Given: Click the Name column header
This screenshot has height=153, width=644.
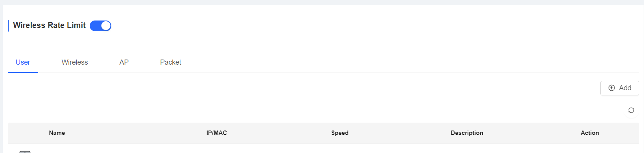Looking at the screenshot, I should tap(57, 133).
